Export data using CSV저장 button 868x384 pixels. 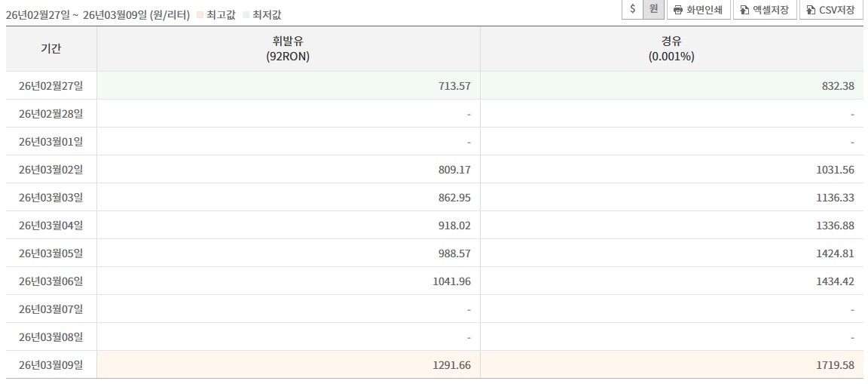tap(830, 10)
